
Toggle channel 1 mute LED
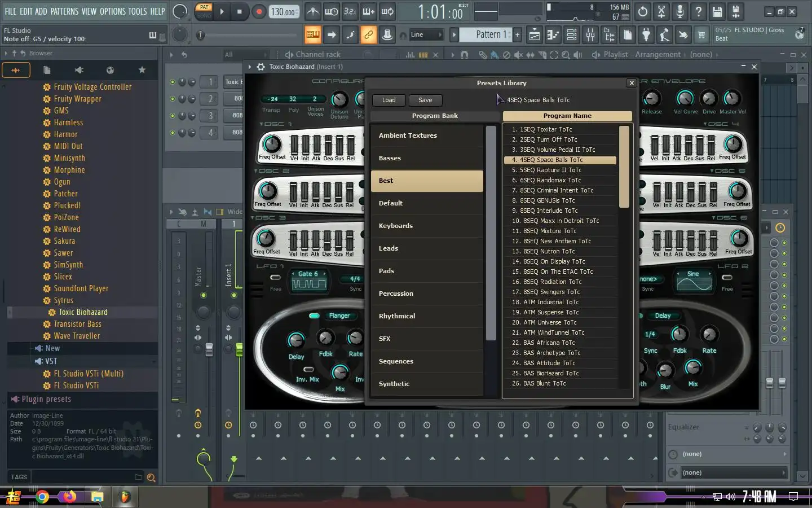coord(173,82)
